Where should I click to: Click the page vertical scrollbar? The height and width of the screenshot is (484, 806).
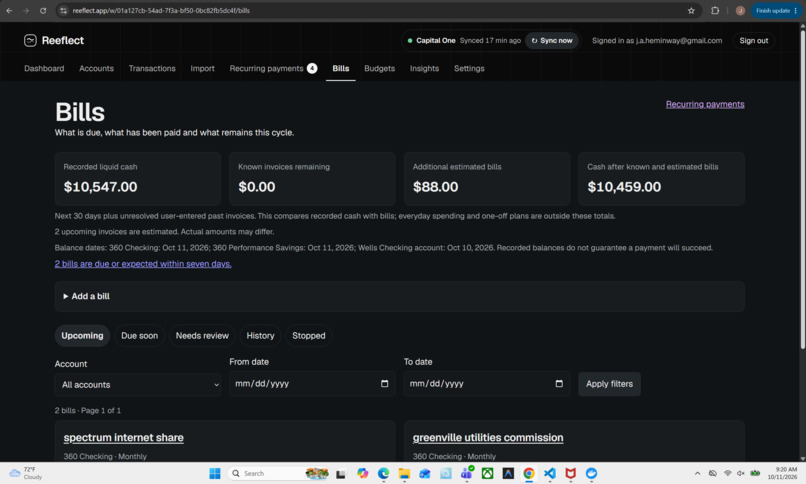[x=802, y=189]
